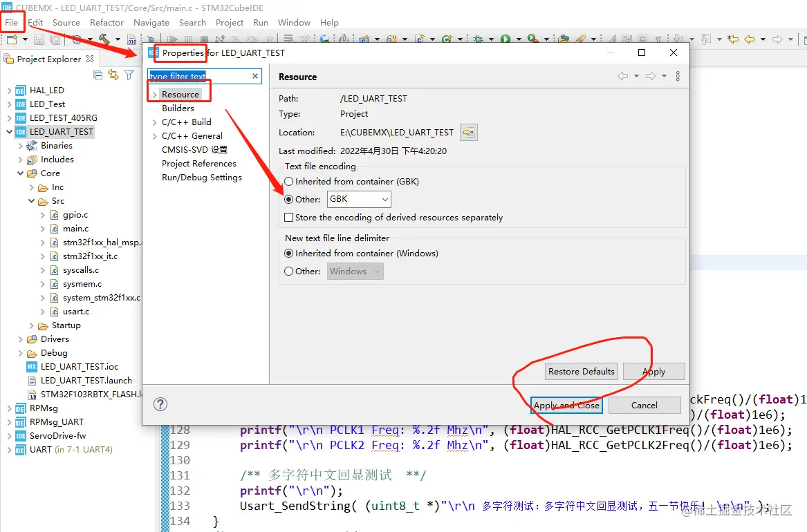Viewport: 807px width, 532px height.
Task: Select main.c in Project Explorer
Action: [x=75, y=229]
